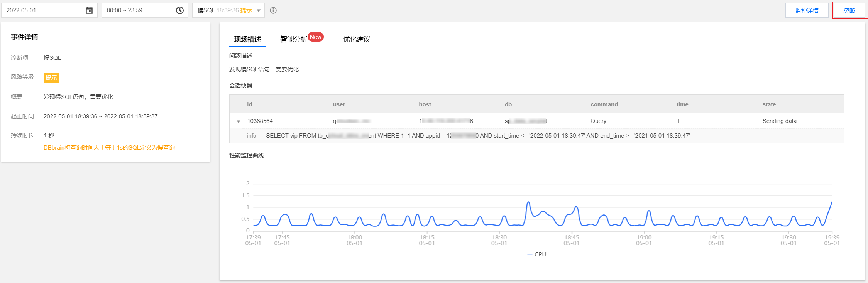Click the info circle icon
The width and height of the screenshot is (868, 283).
(273, 10)
